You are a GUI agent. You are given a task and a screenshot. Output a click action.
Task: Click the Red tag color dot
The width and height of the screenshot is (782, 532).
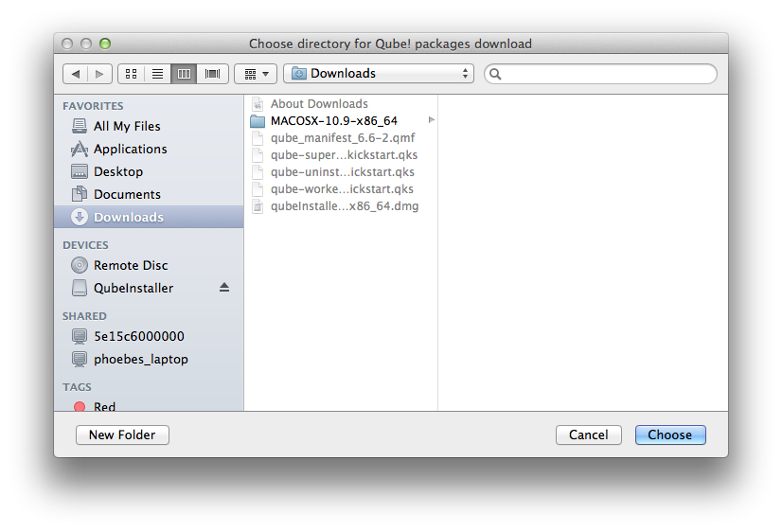click(80, 406)
